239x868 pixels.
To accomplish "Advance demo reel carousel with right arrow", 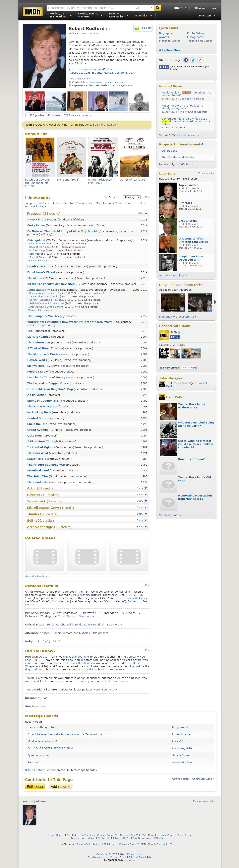I will click(215, 302).
